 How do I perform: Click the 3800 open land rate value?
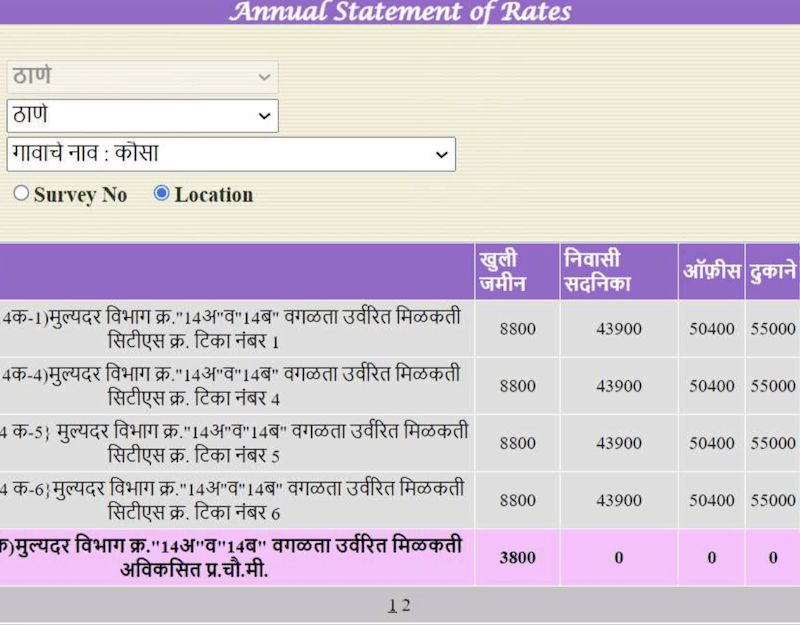click(517, 558)
